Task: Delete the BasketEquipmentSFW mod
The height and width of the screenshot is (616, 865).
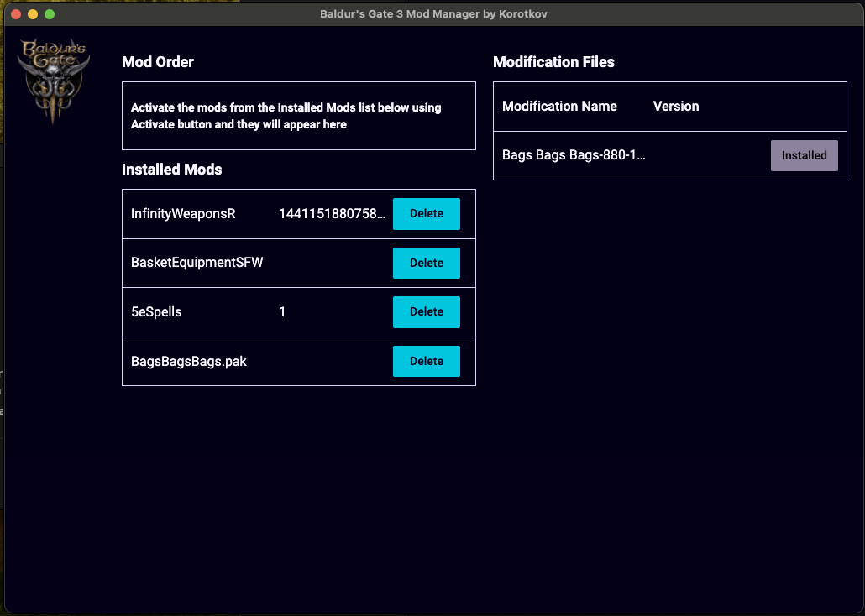Action: click(426, 263)
